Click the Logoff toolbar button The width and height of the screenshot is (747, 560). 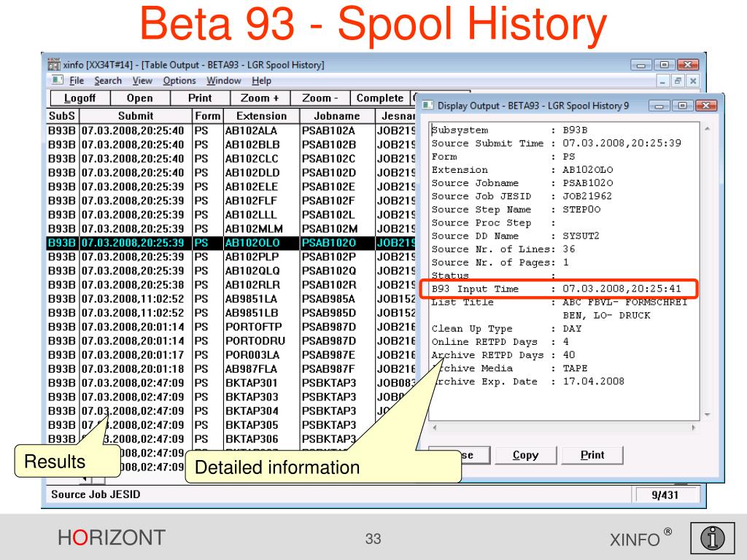pos(80,98)
